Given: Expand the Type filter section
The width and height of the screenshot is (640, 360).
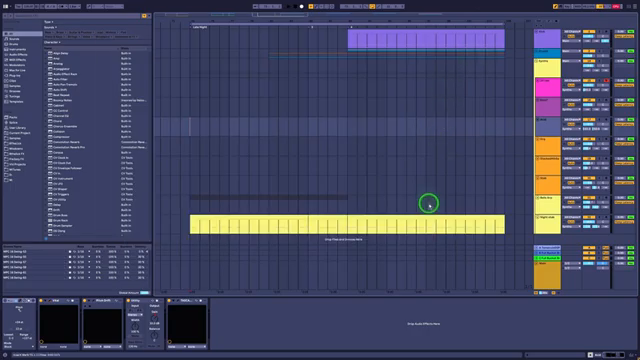Looking at the screenshot, I should 49,22.
